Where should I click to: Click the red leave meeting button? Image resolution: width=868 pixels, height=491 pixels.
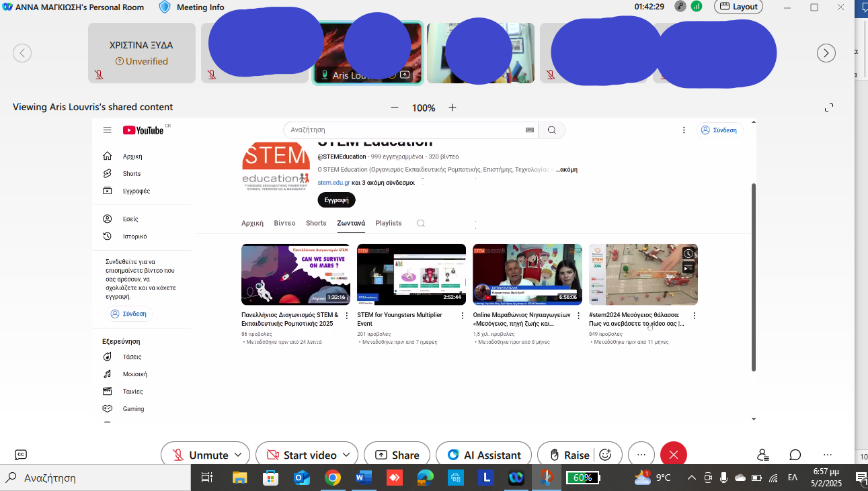673,455
